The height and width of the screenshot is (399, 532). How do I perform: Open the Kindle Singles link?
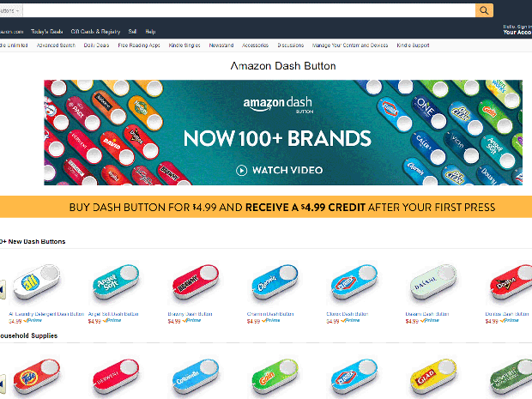[184, 45]
